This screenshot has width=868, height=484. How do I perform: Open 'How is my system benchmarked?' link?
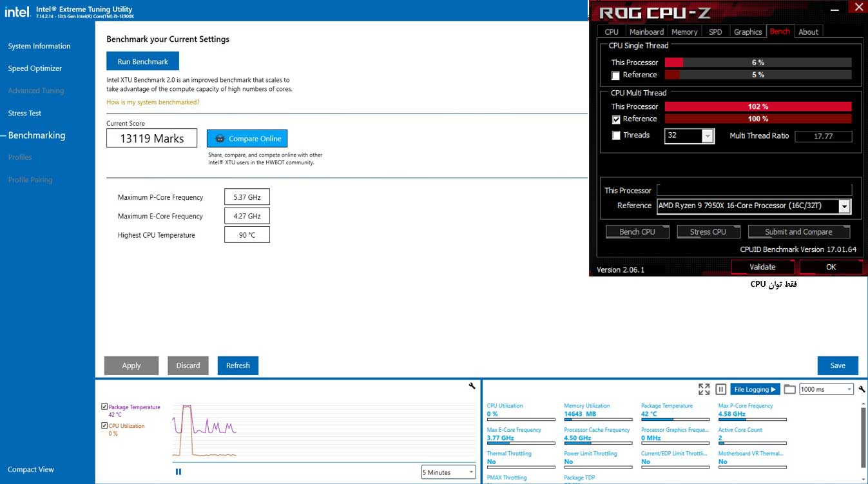(153, 102)
